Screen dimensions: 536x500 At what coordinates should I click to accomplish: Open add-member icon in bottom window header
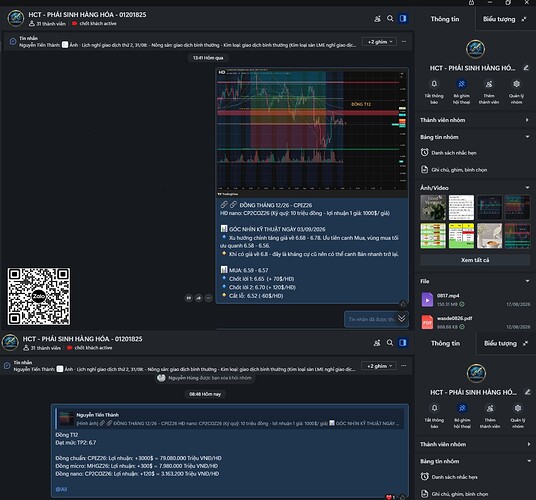pyautogui.click(x=377, y=343)
